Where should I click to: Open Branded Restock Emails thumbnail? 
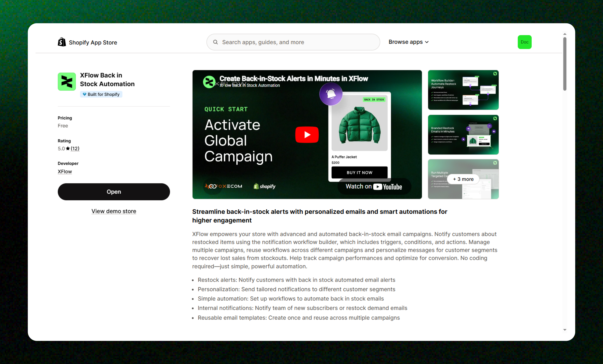point(463,134)
